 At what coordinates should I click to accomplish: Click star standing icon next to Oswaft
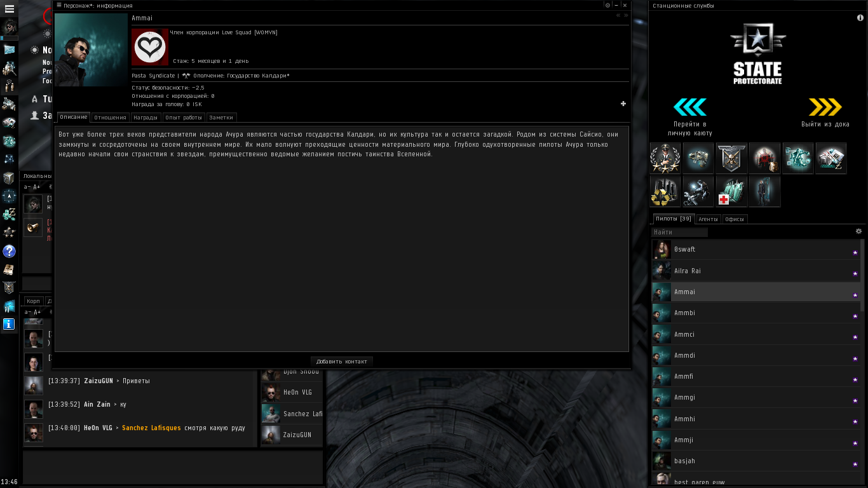(855, 252)
